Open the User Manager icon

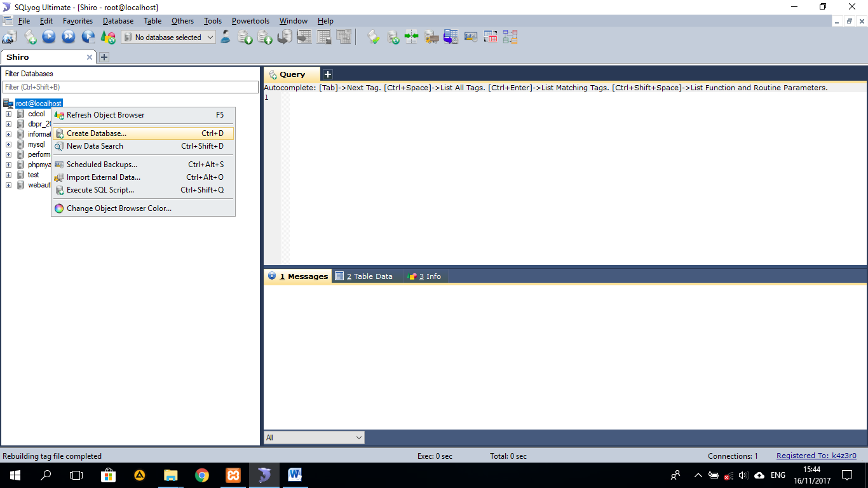[x=226, y=37]
